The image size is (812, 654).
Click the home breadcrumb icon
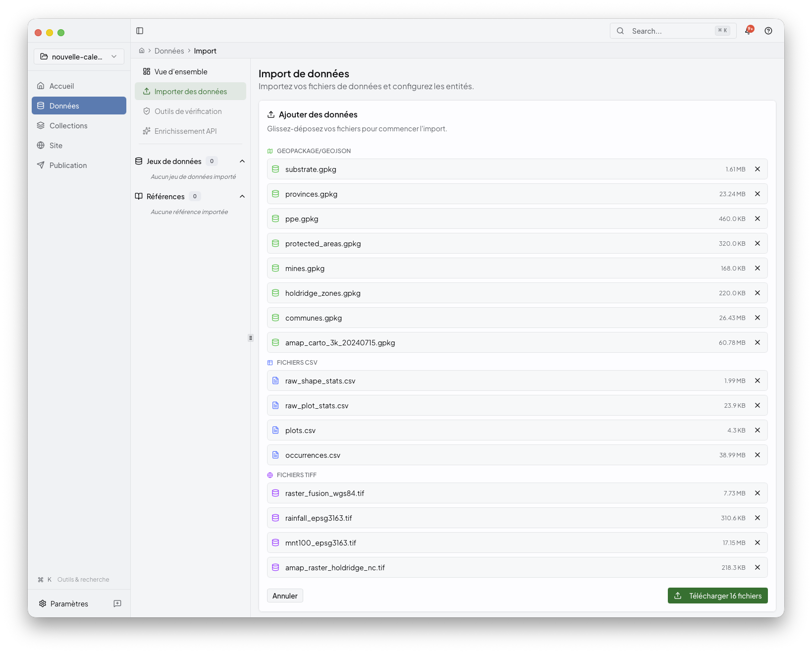(142, 51)
